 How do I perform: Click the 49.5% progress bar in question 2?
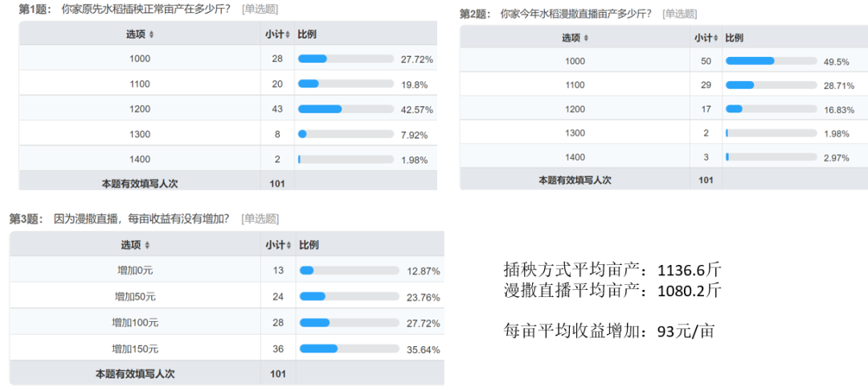(x=771, y=61)
